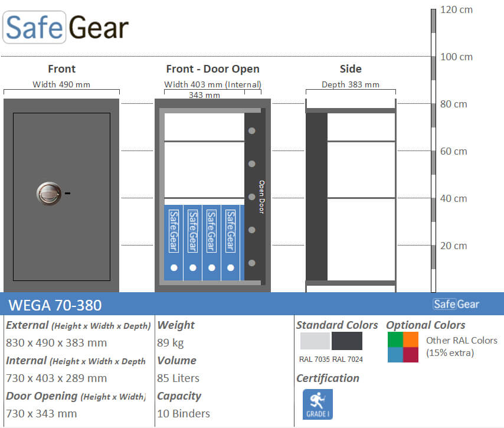Click the 20 cm ruler mark
The width and height of the screenshot is (504, 428).
[453, 246]
